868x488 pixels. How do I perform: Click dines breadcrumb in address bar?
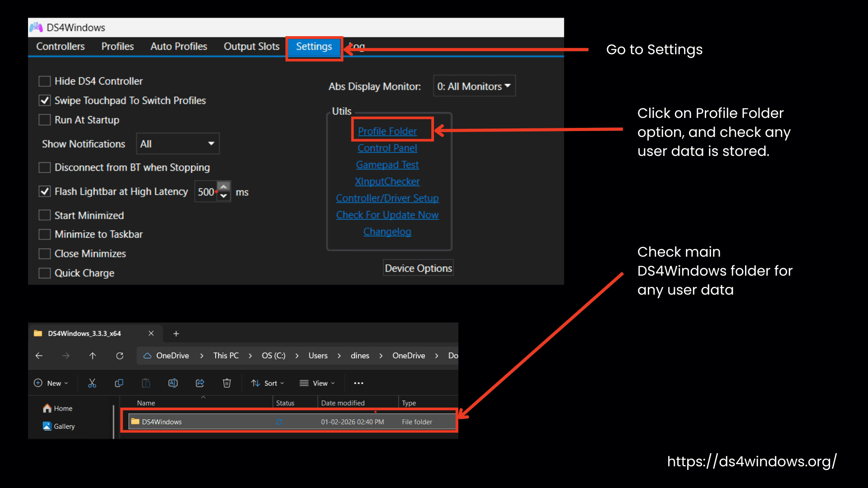pos(360,356)
